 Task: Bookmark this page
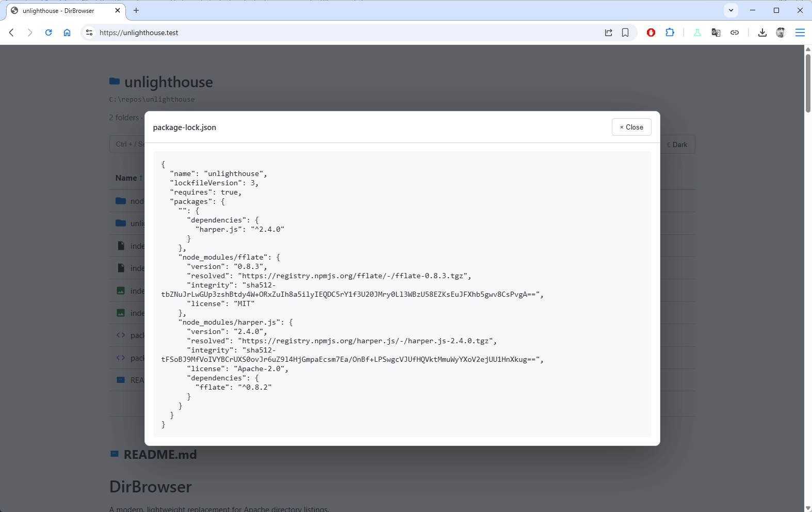(625, 33)
